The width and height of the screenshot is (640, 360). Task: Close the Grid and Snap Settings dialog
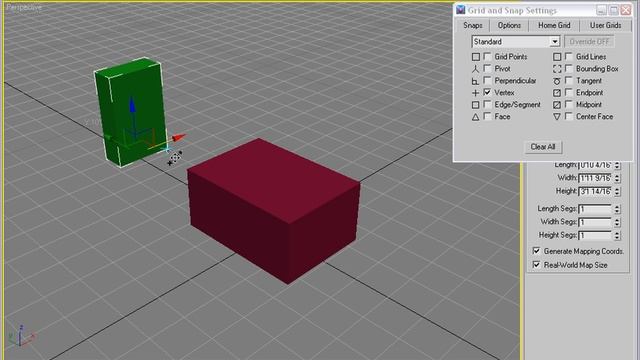tap(626, 10)
